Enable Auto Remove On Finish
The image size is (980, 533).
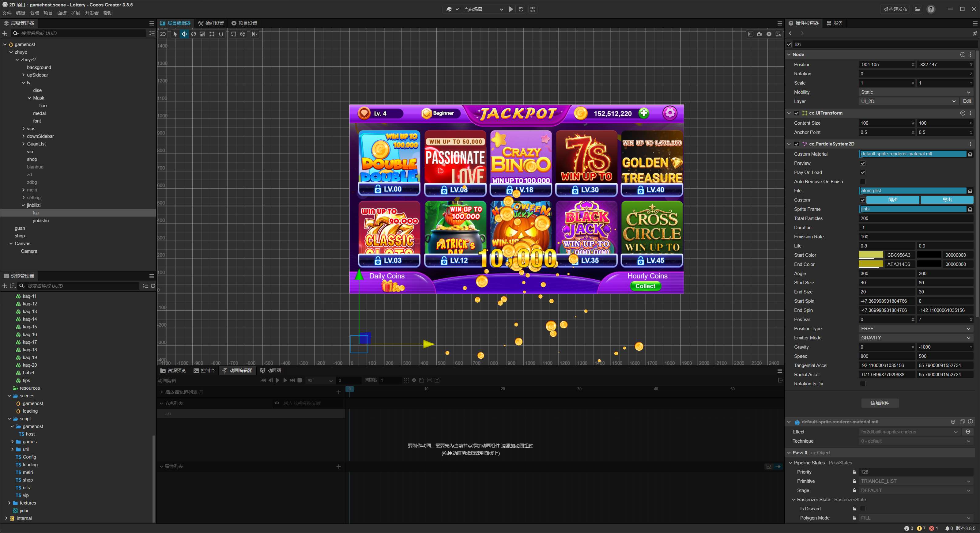coord(862,181)
